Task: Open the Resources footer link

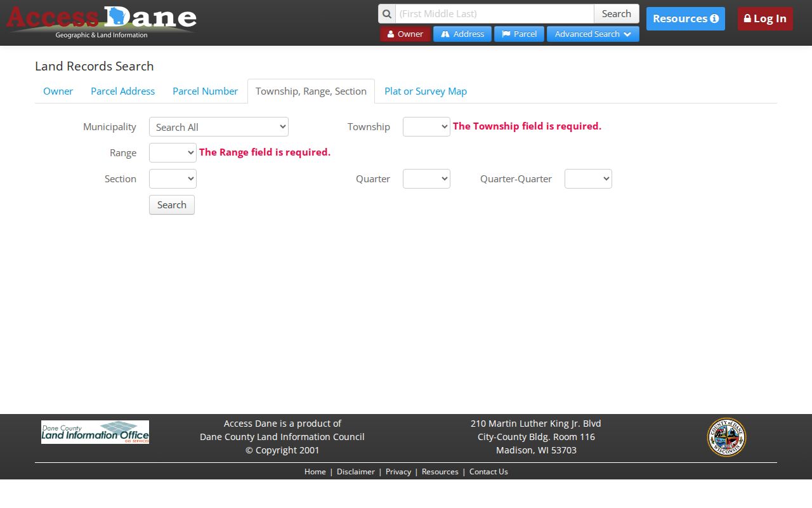Action: (440, 472)
